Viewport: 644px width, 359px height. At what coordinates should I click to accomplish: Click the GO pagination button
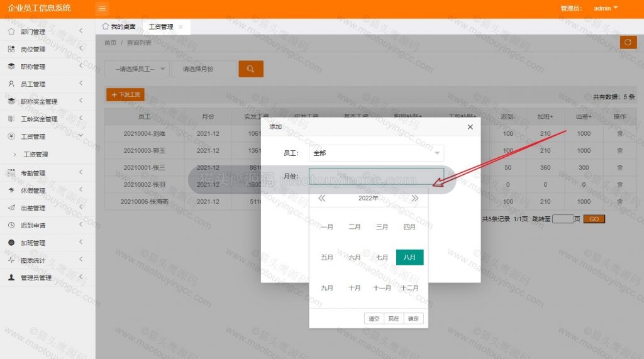(594, 219)
